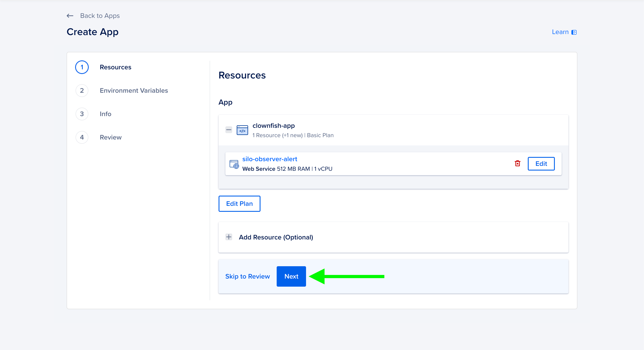Screen dimensions: 644x350
Task: Click the Create App heading
Action: 93,32
